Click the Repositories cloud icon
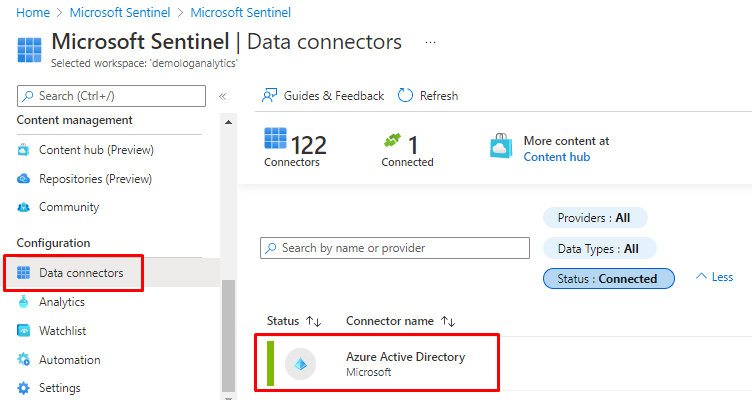This screenshot has height=400, width=752. 24,179
